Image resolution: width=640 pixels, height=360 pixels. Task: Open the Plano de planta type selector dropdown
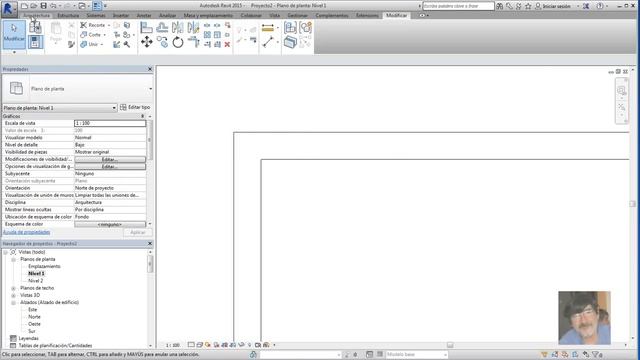(x=150, y=89)
